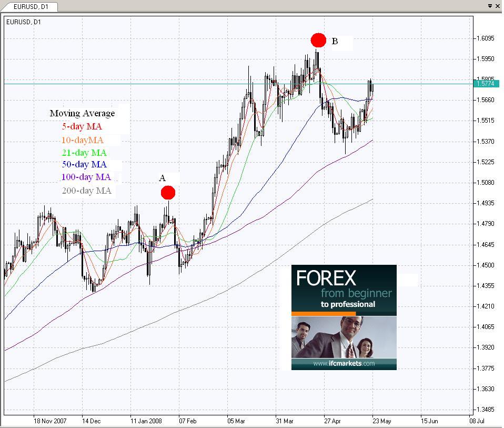Image resolution: width=504 pixels, height=428 pixels.
Task: Click the 1.4790 price axis value
Action: [x=486, y=224]
